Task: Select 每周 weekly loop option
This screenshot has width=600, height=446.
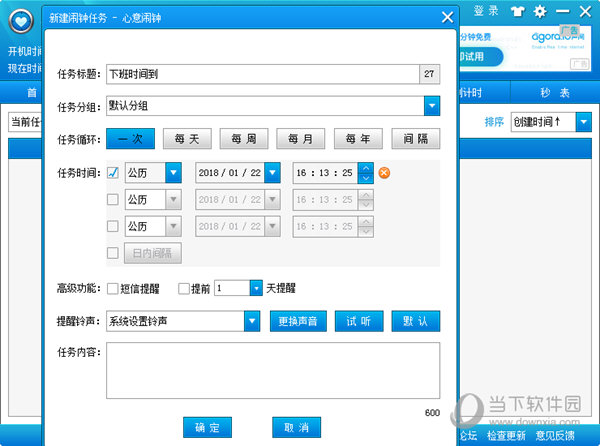Action: 244,139
